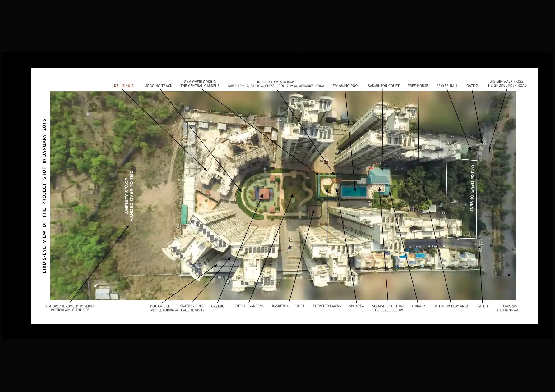Select the JOGGING TRACK label

coord(159,86)
